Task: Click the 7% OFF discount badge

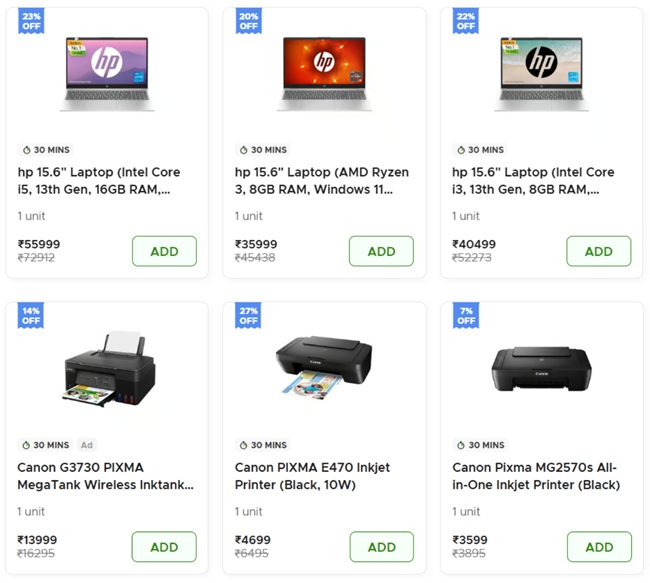Action: pos(465,316)
